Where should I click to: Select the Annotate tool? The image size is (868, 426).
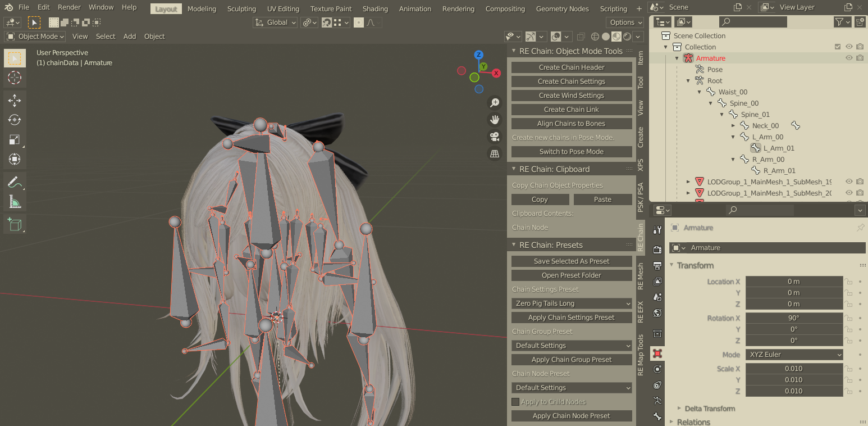point(15,182)
